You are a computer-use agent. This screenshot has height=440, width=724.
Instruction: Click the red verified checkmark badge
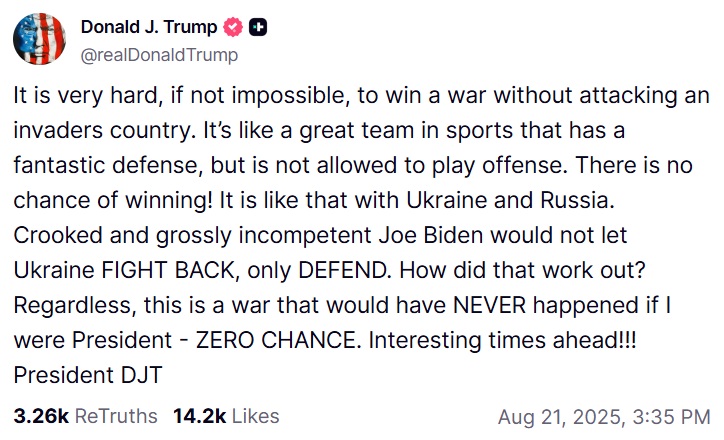click(233, 27)
